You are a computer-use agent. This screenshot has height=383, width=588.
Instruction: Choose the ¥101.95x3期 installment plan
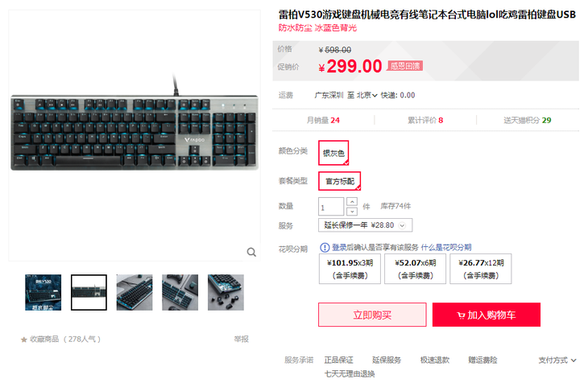pos(350,269)
